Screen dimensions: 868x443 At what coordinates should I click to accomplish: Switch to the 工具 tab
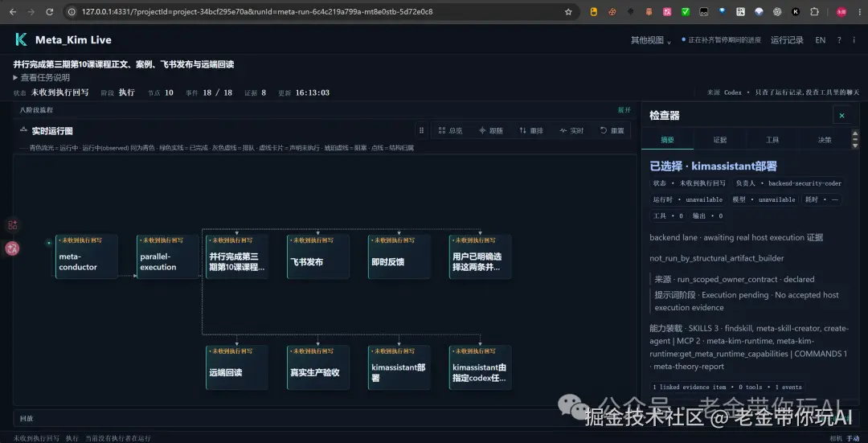pos(772,140)
